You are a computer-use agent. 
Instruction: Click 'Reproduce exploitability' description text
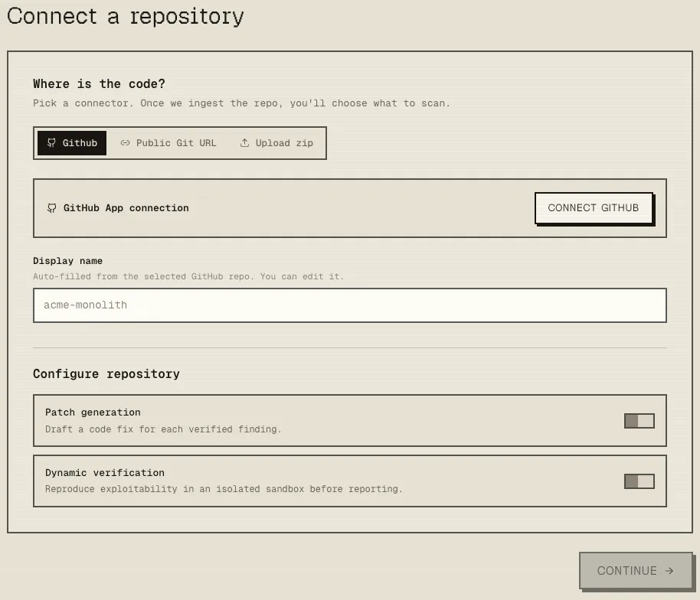[224, 489]
